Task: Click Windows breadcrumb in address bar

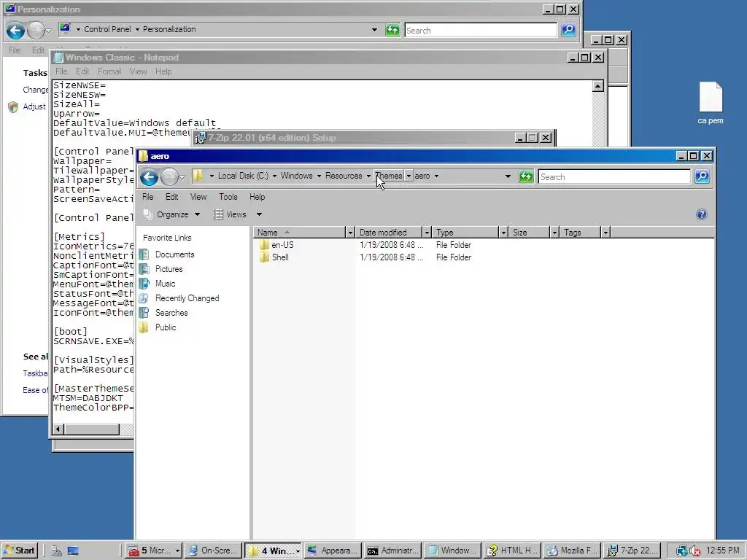Action: [296, 176]
